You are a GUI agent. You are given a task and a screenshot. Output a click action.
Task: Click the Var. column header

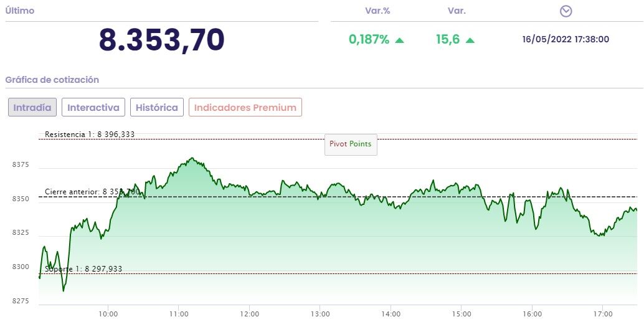coord(457,11)
